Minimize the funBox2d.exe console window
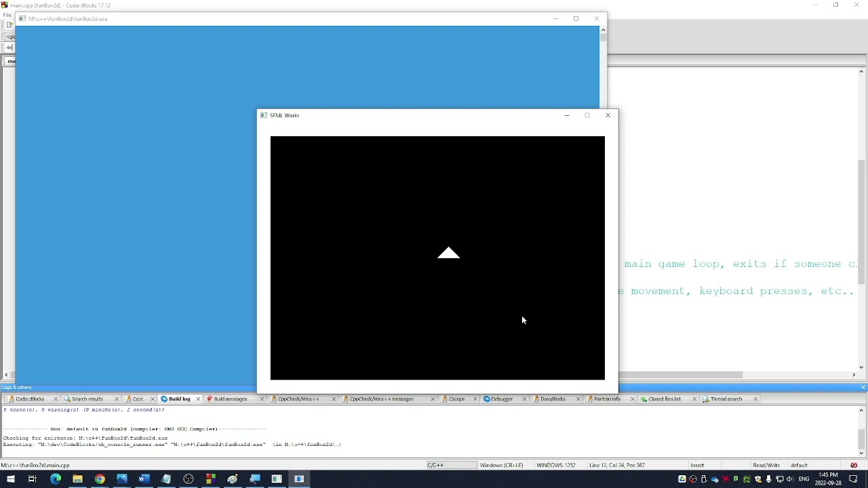 tap(555, 19)
